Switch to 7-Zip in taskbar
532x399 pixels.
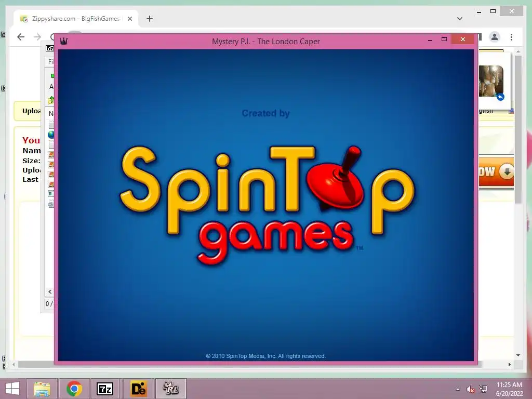[x=105, y=389]
